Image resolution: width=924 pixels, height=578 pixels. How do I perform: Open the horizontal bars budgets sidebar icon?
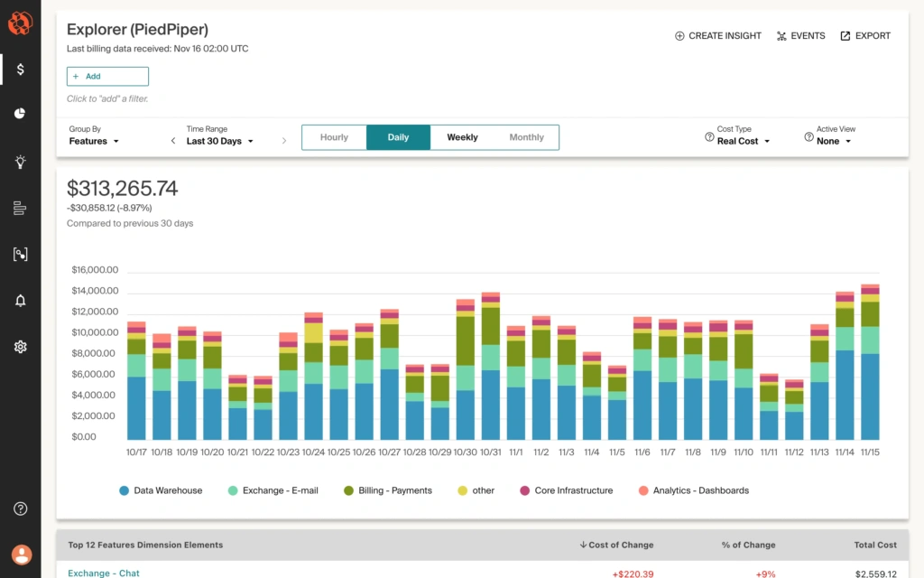pos(20,209)
